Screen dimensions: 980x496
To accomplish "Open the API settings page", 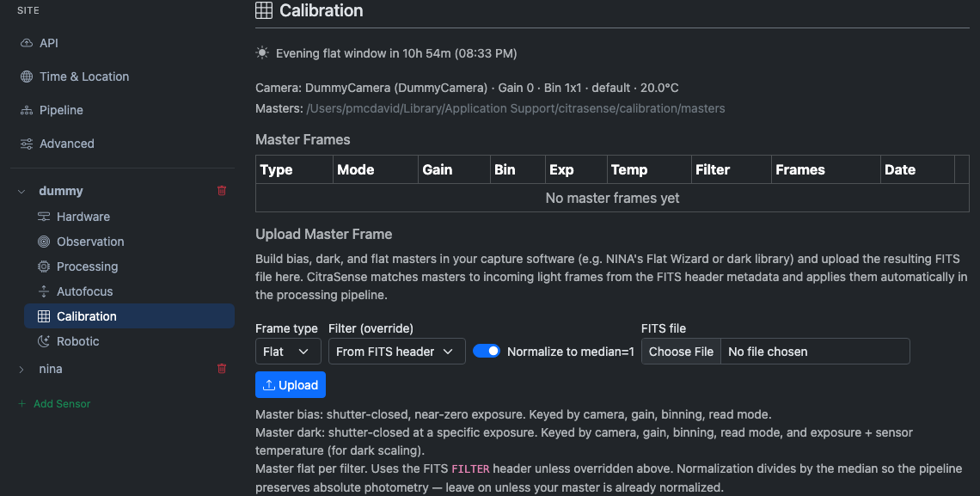I will pos(49,43).
